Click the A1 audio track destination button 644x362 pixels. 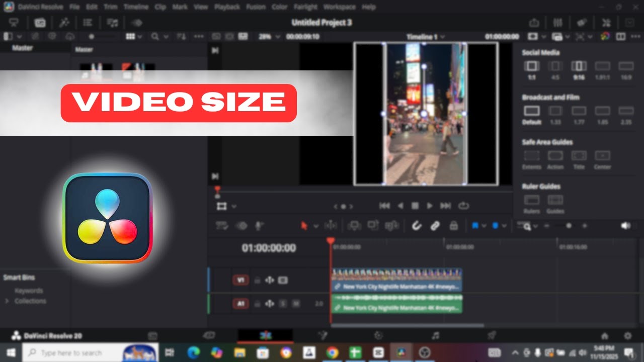pos(240,304)
